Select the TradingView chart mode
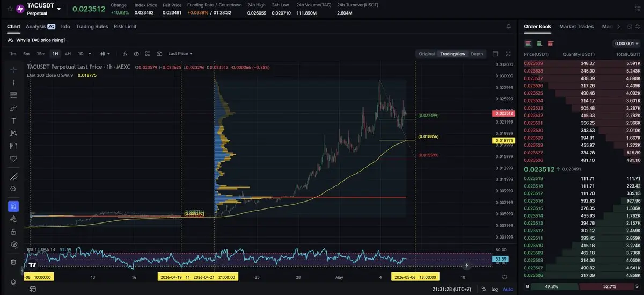Image resolution: width=644 pixels, height=295 pixels. point(453,54)
